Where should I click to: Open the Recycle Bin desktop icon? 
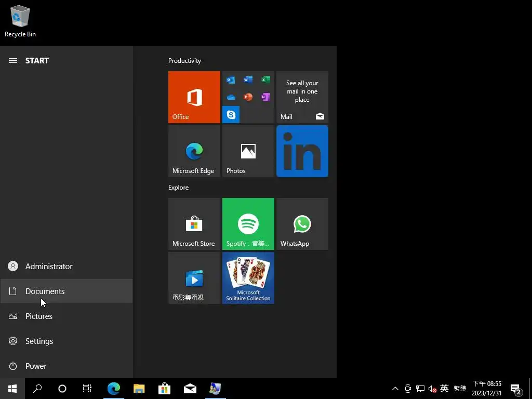click(x=20, y=21)
